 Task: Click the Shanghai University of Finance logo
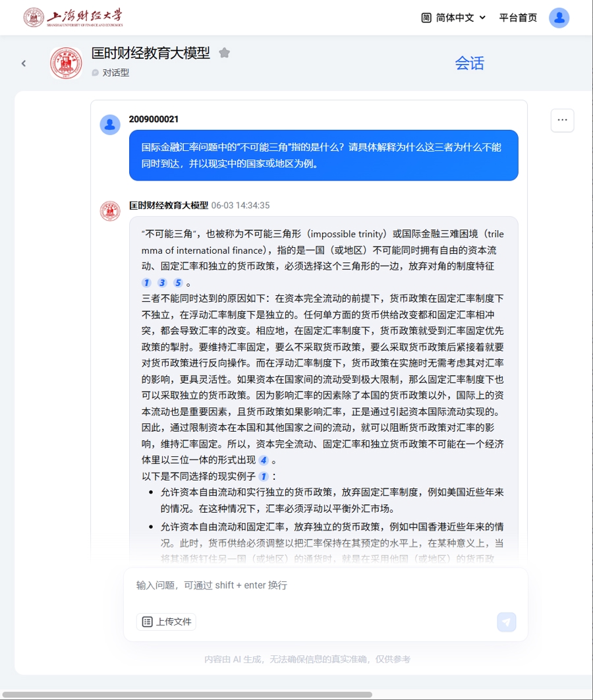(x=73, y=17)
